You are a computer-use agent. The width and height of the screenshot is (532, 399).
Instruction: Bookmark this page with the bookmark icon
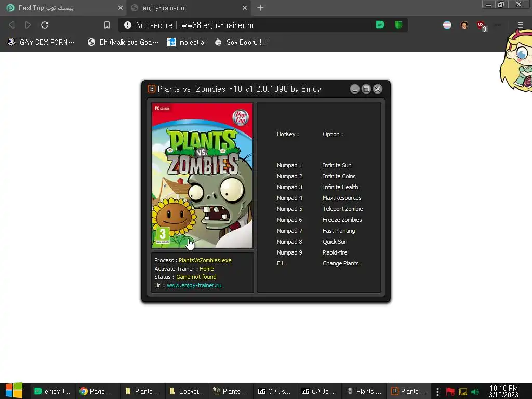(107, 25)
